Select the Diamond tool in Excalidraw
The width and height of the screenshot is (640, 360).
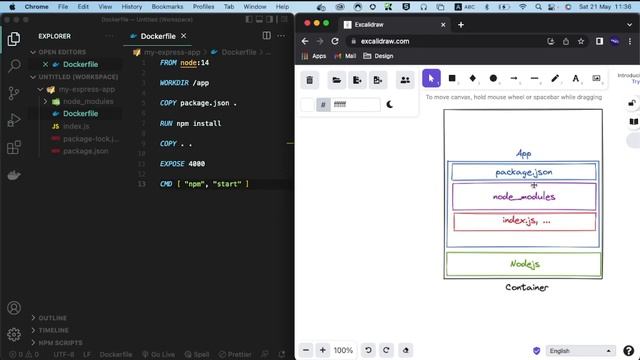[x=473, y=78]
